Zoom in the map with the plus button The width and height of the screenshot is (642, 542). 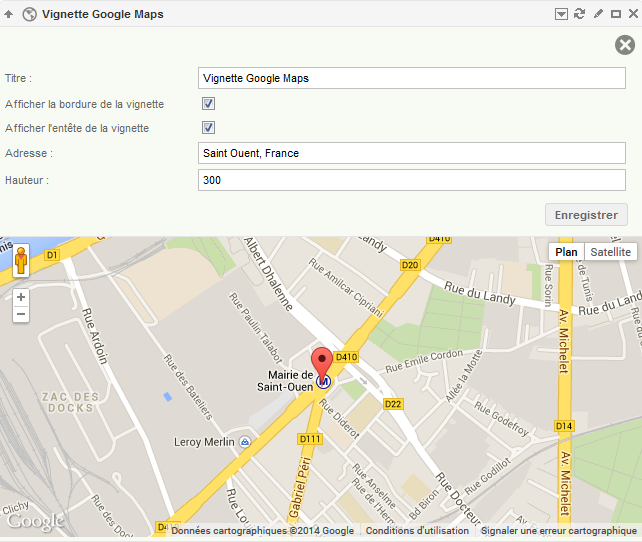[x=21, y=297]
